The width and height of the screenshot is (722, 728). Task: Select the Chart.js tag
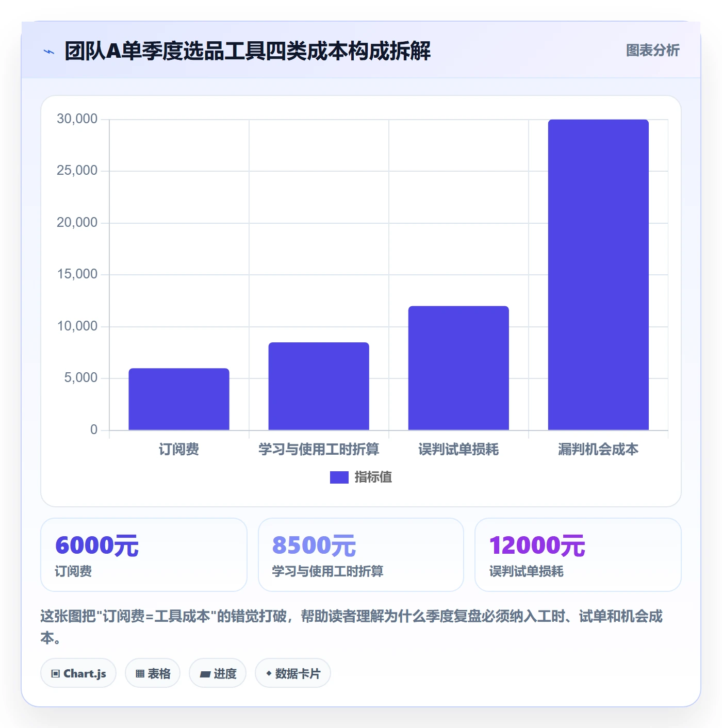78,673
